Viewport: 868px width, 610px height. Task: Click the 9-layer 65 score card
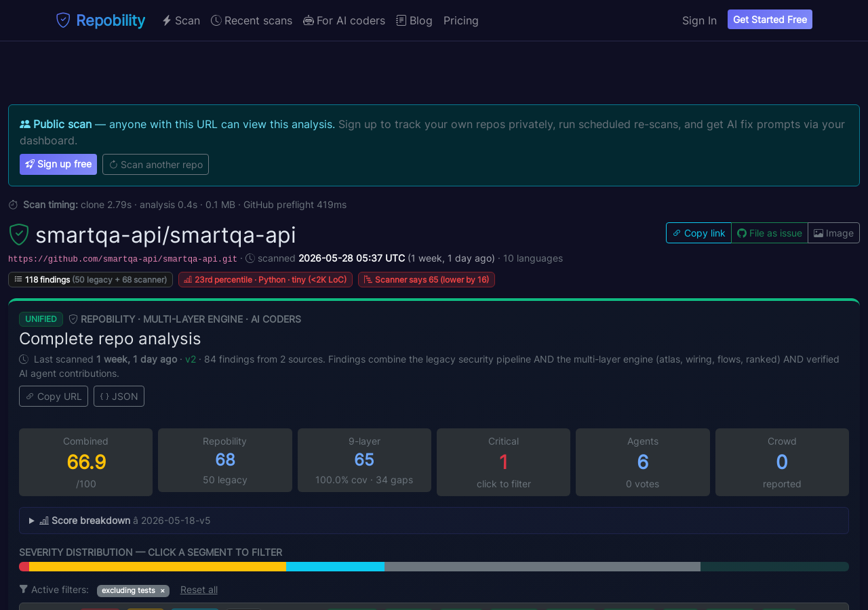click(364, 460)
